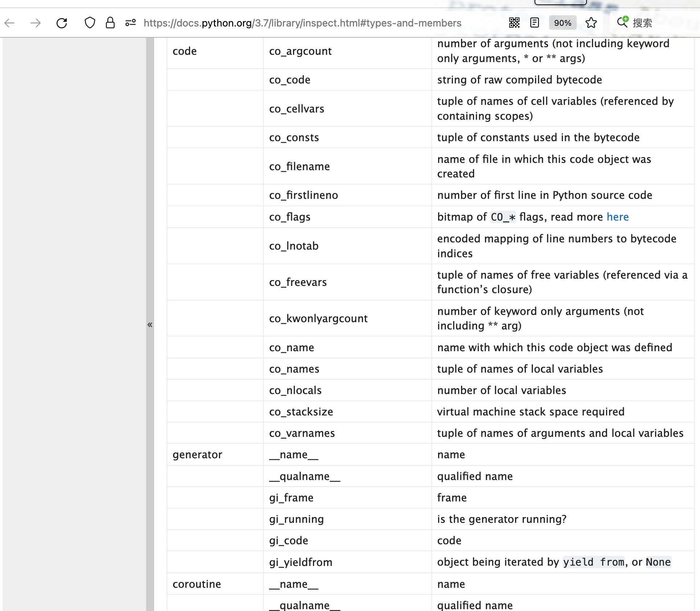Image resolution: width=700 pixels, height=611 pixels.
Task: Click the co_names attribute text
Action: pos(294,369)
